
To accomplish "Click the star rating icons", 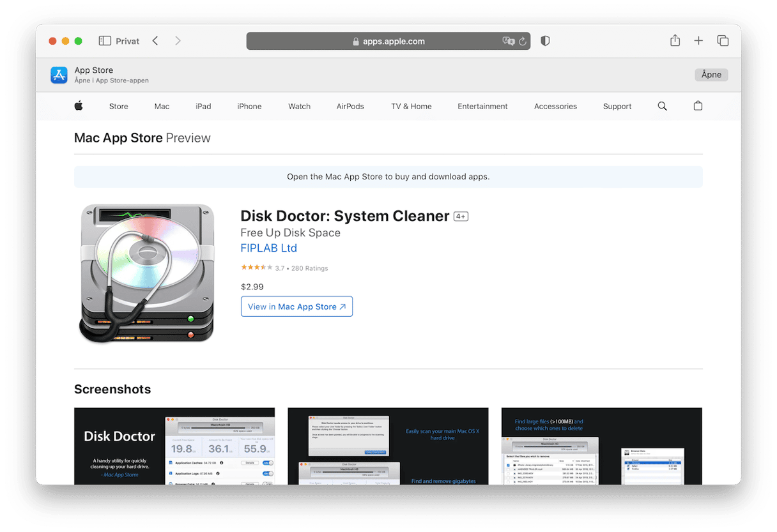I will coord(256,268).
